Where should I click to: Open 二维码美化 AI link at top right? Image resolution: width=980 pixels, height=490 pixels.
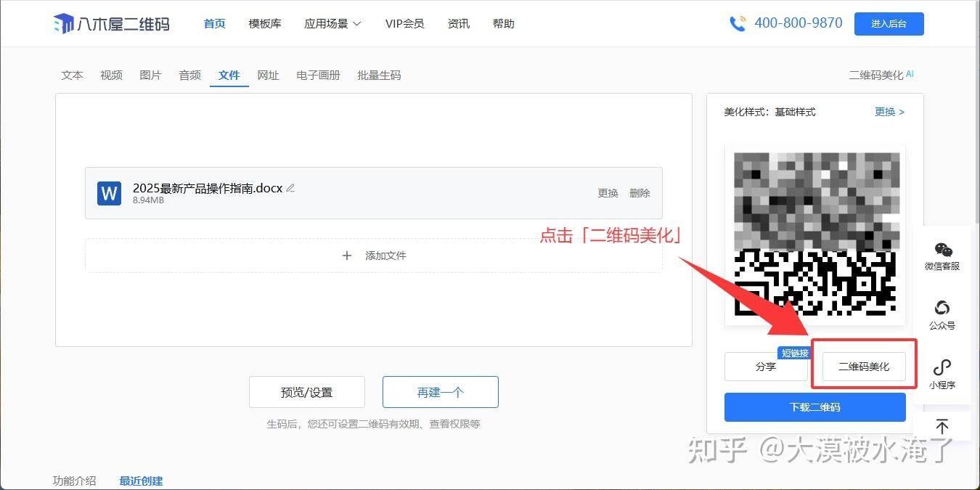click(881, 75)
